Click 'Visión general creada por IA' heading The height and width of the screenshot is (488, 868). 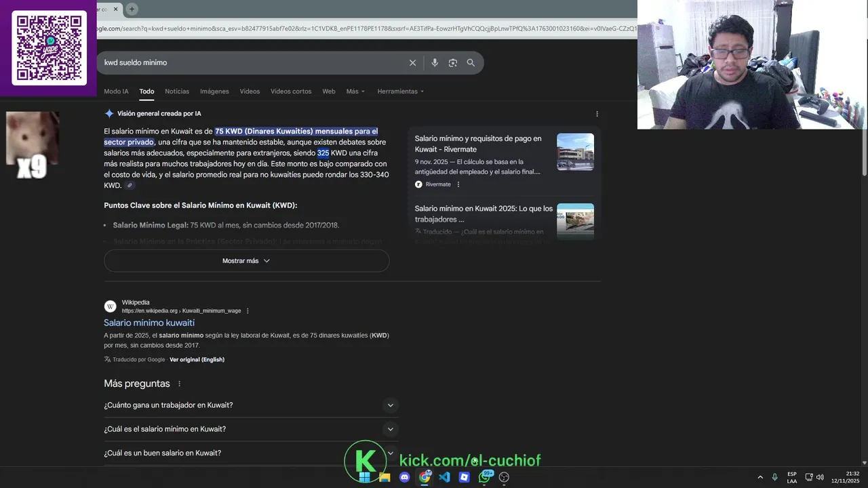pos(159,114)
